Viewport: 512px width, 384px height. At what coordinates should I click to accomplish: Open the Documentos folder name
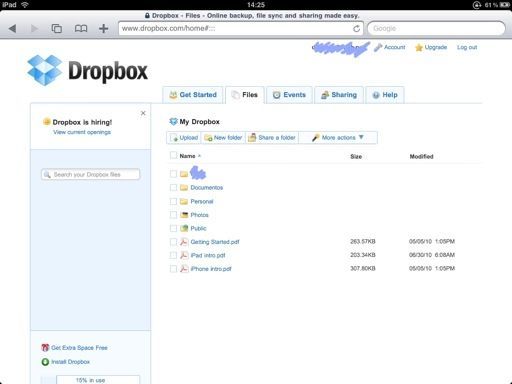tap(207, 188)
